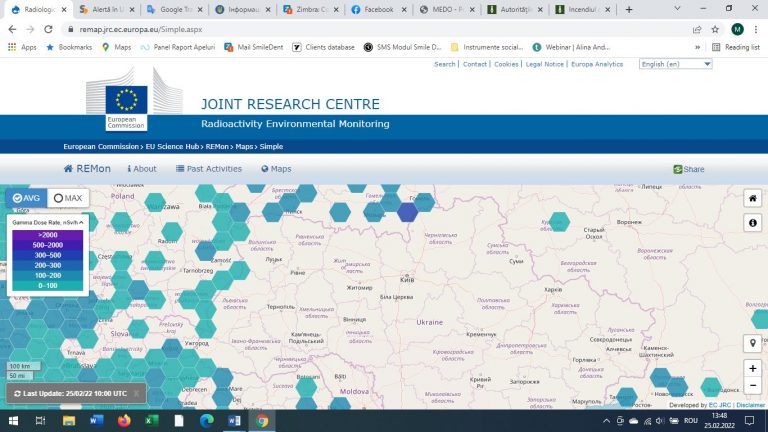This screenshot has width=768, height=432.
Task: Reload the page
Action: click(x=48, y=29)
